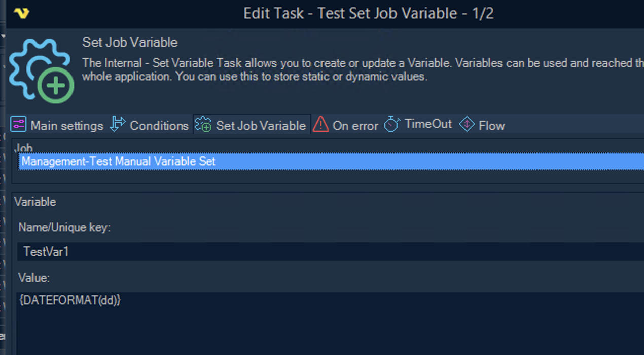Click the large gear-plus Set Job Variable icon
This screenshot has height=355, width=644.
[42, 71]
